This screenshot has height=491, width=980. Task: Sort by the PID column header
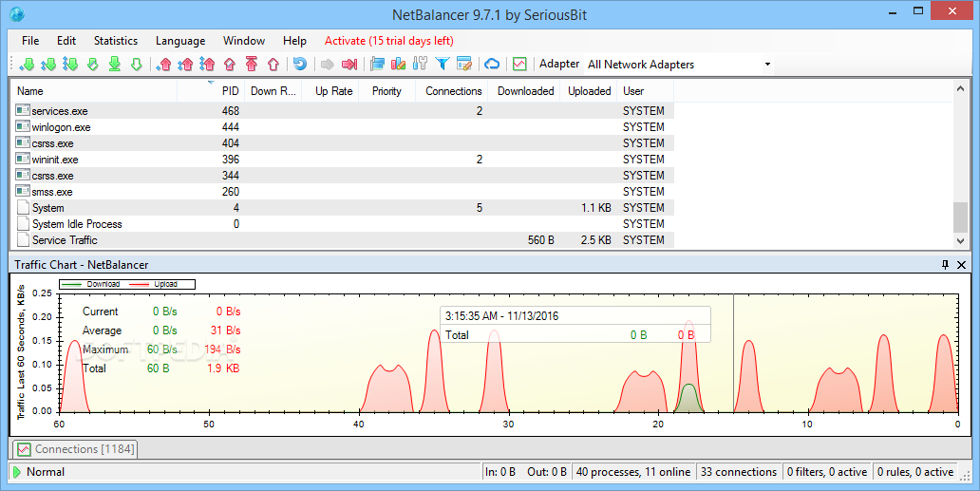pos(211,91)
